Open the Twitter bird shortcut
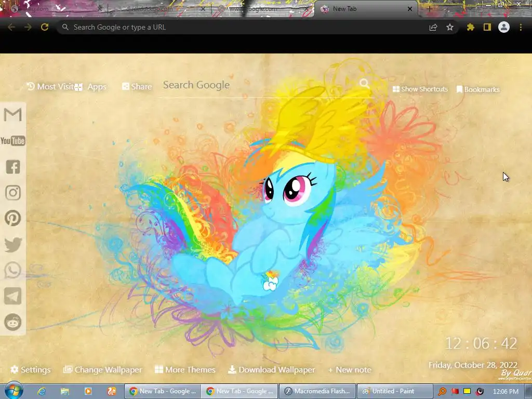This screenshot has width=532, height=399. (13, 245)
